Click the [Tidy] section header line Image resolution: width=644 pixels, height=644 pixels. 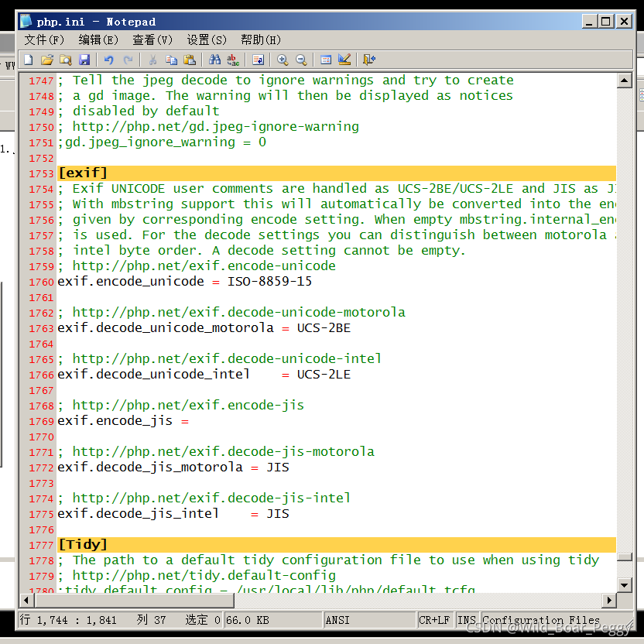pos(337,545)
